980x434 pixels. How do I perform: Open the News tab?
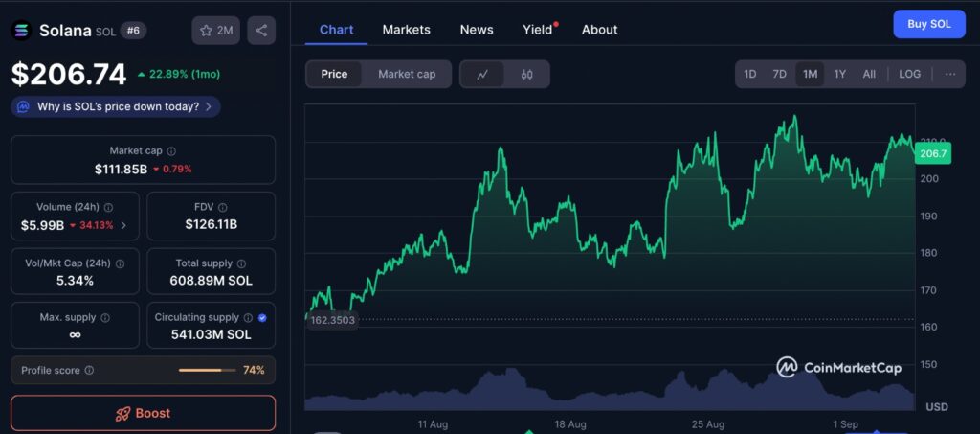pyautogui.click(x=477, y=30)
